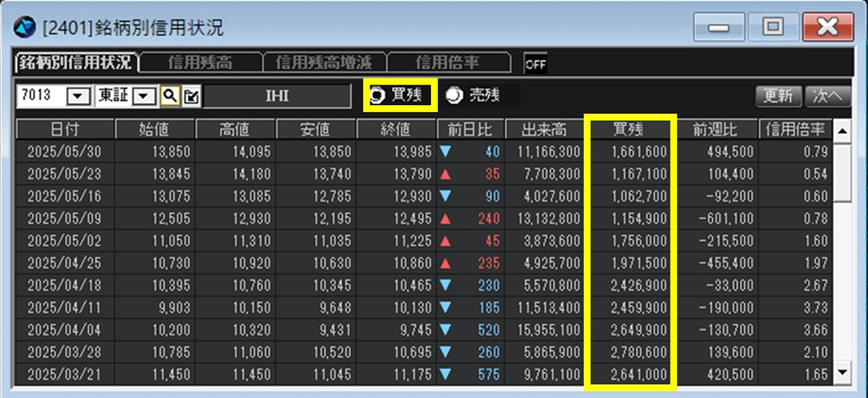The width and height of the screenshot is (868, 398).
Task: Toggle the OFF switch next to tabs
Action: (535, 64)
